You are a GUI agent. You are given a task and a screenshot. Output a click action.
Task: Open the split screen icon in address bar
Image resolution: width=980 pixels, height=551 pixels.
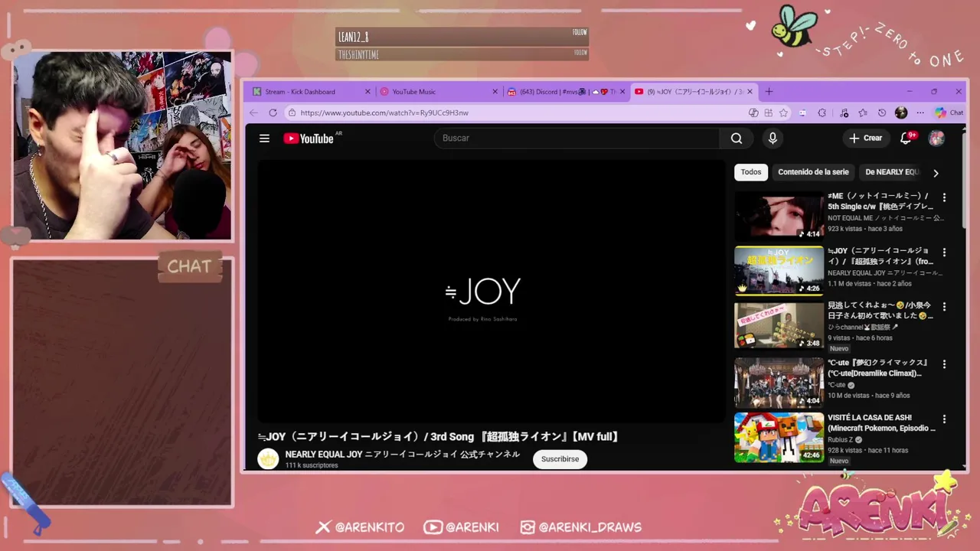(x=768, y=112)
